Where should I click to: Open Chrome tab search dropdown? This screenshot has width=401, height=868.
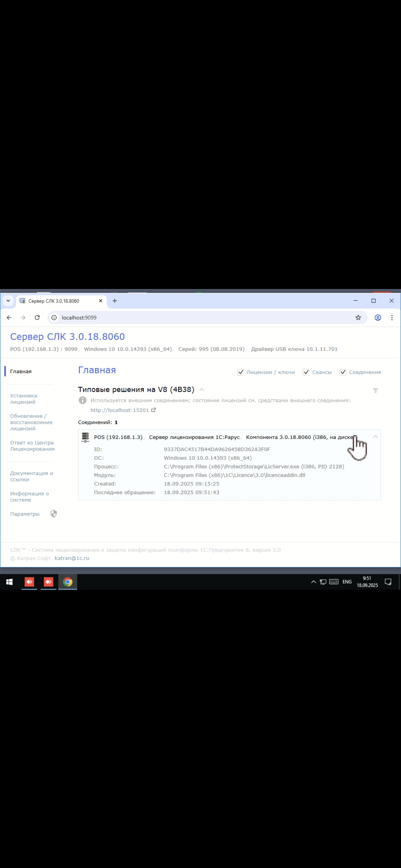point(8,301)
